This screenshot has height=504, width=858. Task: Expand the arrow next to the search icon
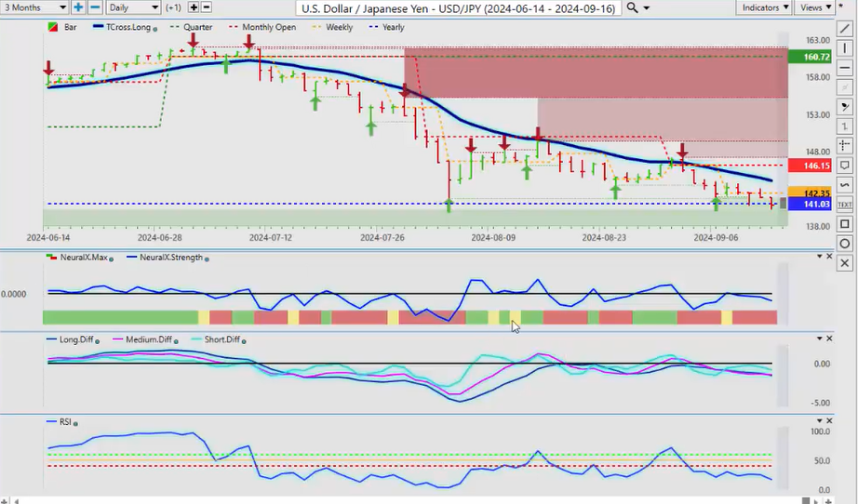[647, 8]
